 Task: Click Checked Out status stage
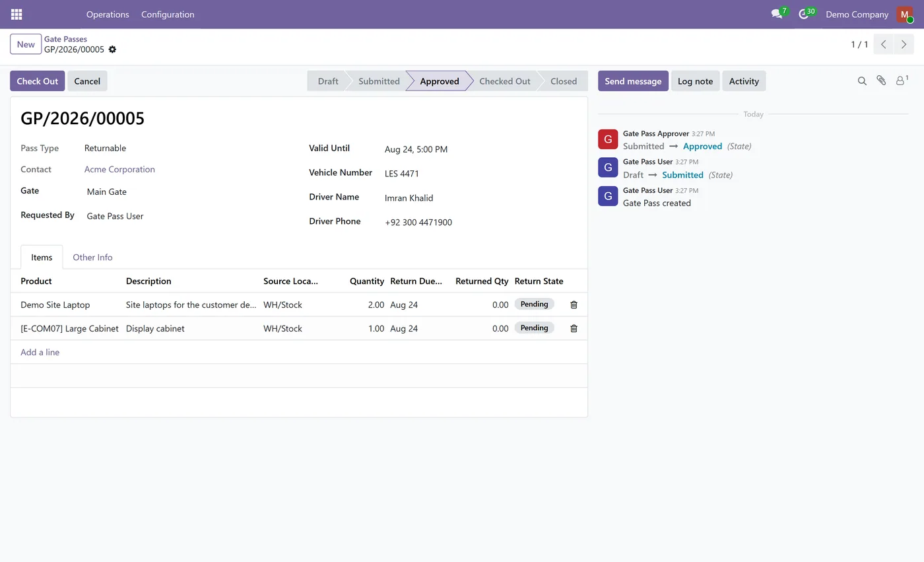(x=504, y=81)
